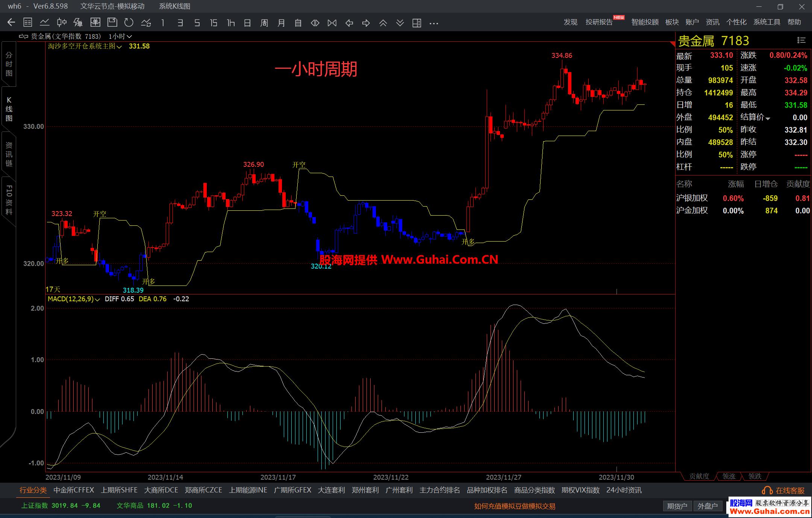
Task: Click the save floppy disk icon
Action: tap(112, 23)
